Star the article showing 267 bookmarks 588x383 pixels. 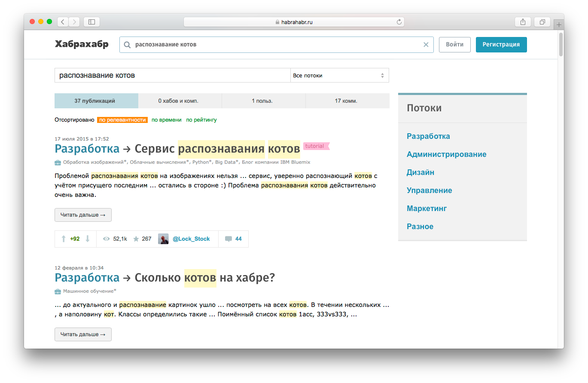tap(135, 239)
